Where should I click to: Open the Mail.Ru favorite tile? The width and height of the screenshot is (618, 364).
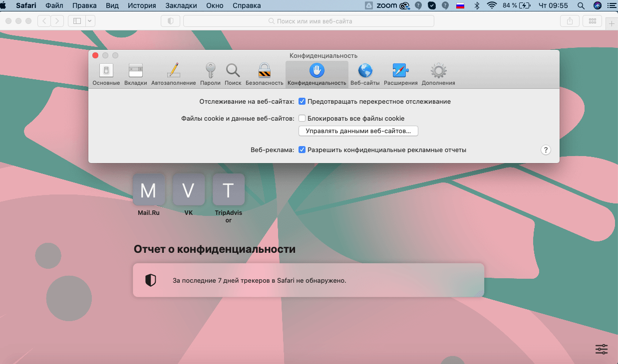pyautogui.click(x=148, y=189)
